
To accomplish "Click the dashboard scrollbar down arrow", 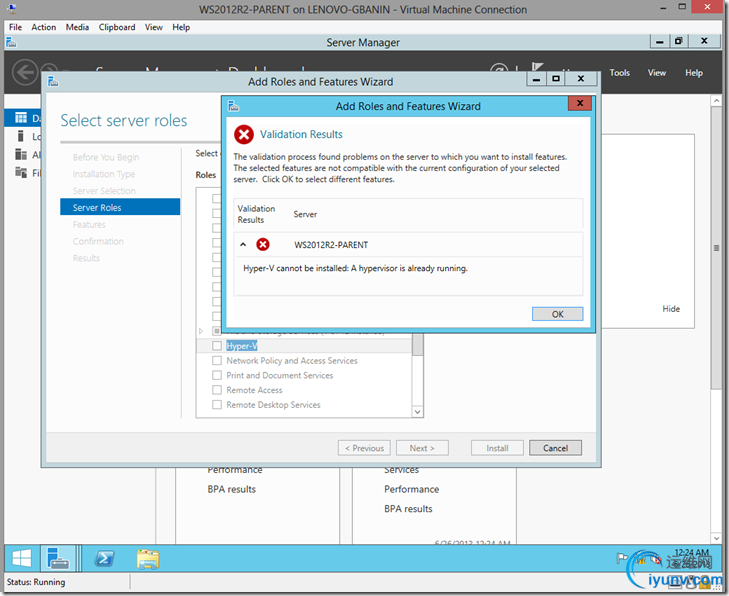I will (x=716, y=538).
